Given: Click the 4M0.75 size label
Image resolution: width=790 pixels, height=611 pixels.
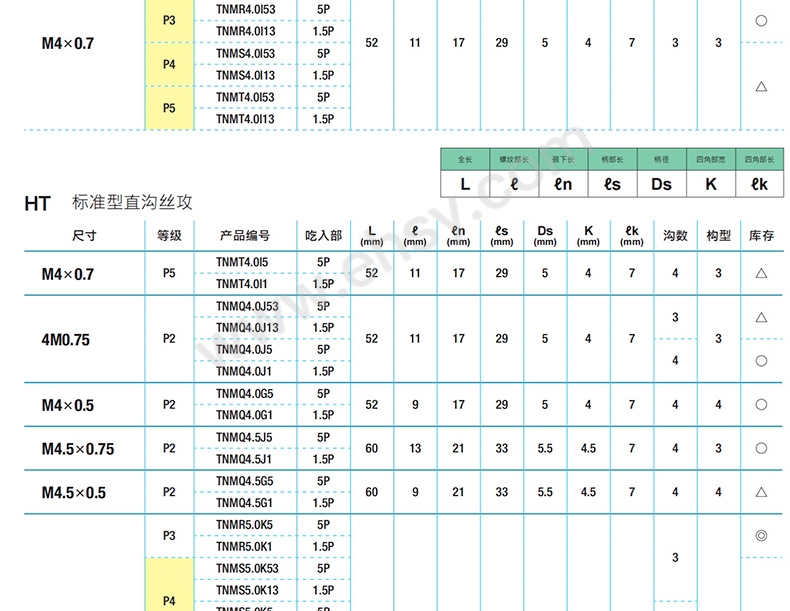Looking at the screenshot, I should 65,340.
